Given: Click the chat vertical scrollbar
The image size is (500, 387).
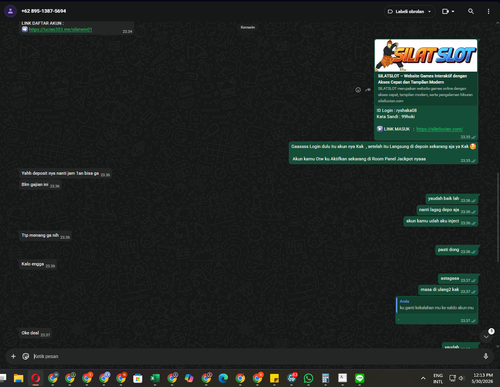Looking at the screenshot, I should coord(498,217).
